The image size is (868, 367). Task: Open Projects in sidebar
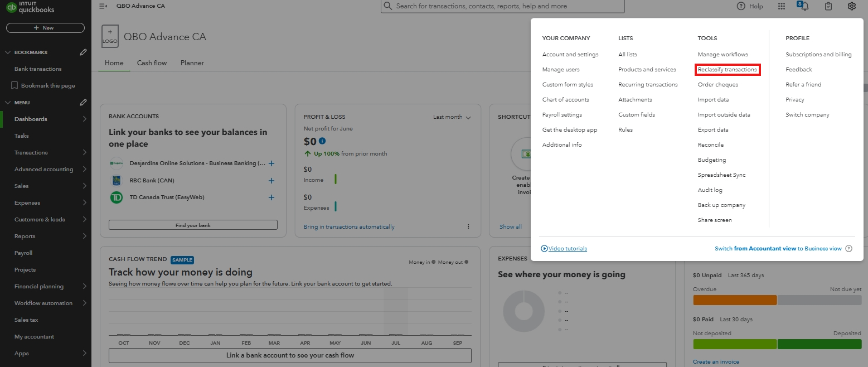pyautogui.click(x=25, y=270)
